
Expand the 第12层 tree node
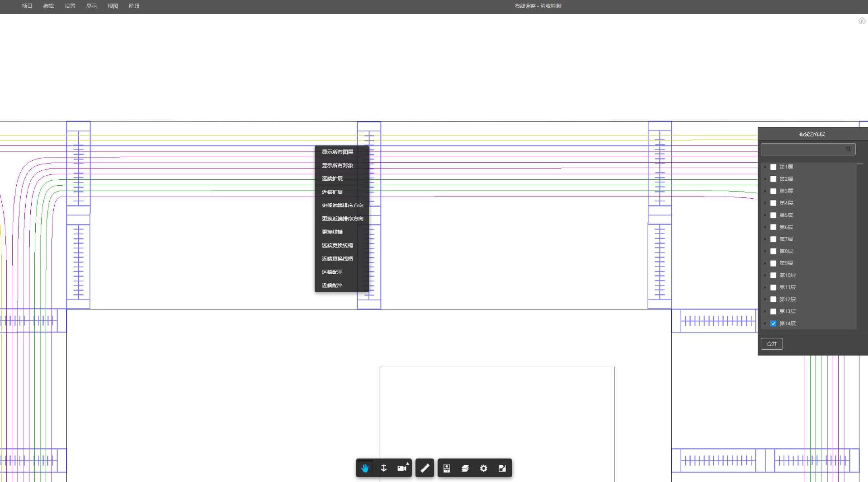coord(765,299)
